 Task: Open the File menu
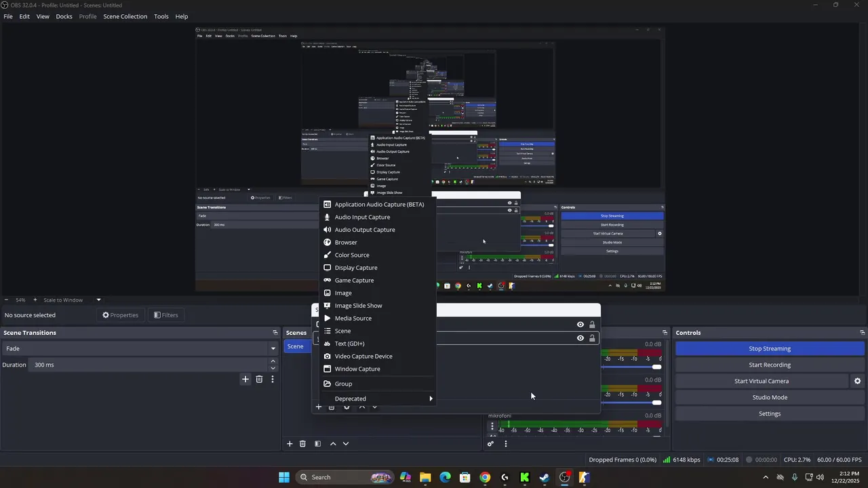click(x=8, y=16)
